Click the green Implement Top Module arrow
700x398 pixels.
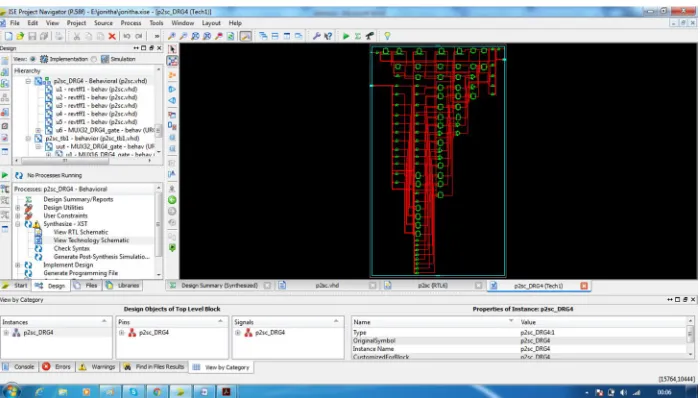click(346, 36)
